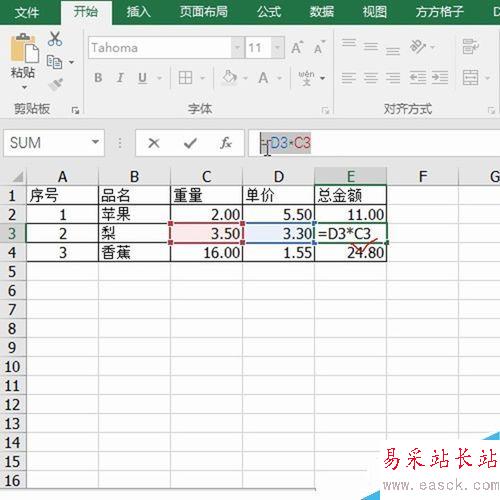
Task: Select column F header
Action: pos(423,177)
